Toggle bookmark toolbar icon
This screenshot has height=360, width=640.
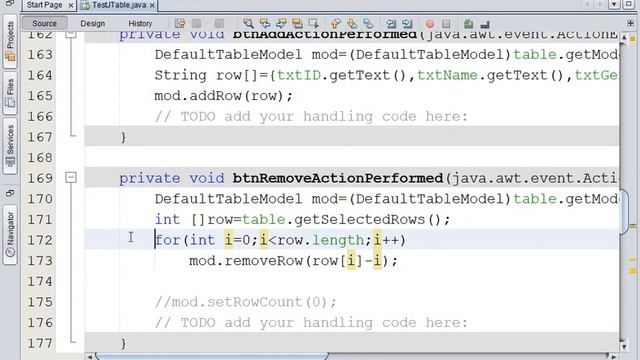[368, 23]
